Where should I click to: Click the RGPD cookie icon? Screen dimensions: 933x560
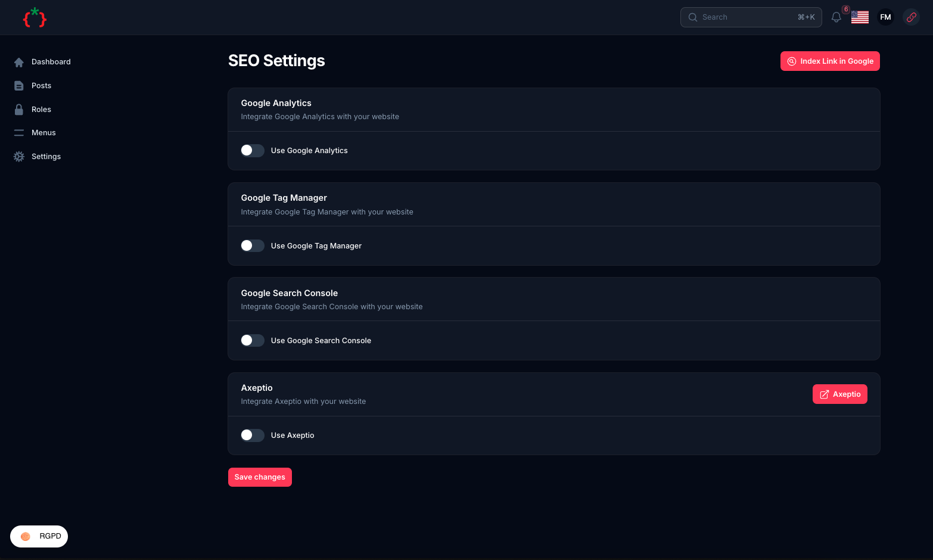pyautogui.click(x=26, y=536)
